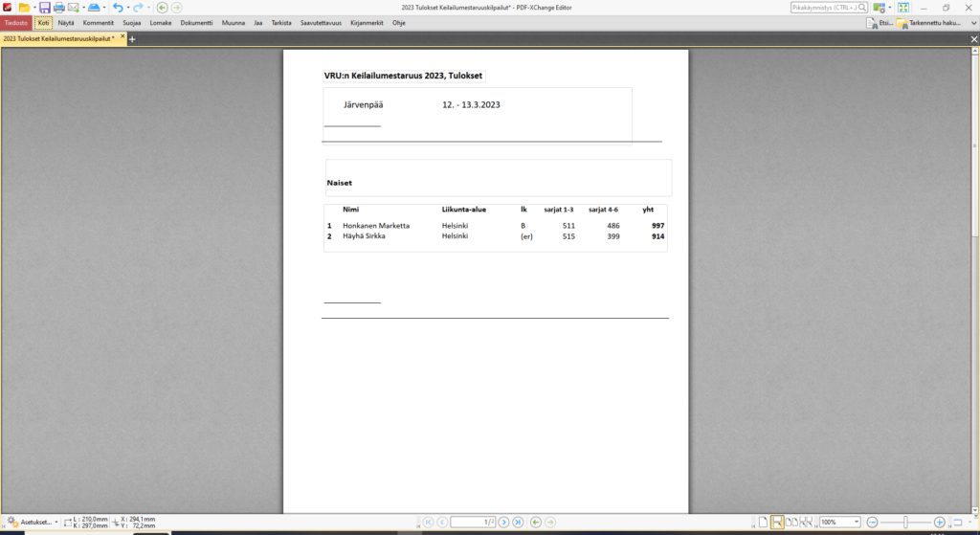
Task: Open the Kommentit menu
Action: pyautogui.click(x=99, y=22)
